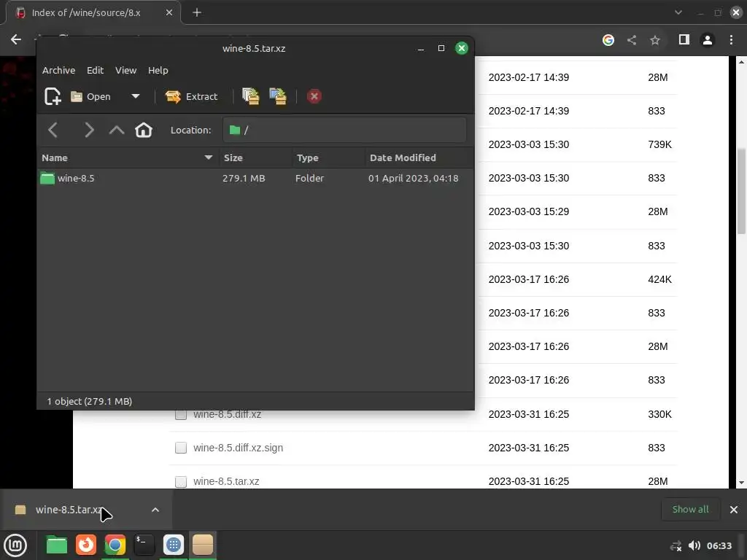Click Show all downloads
747x560 pixels.
690,510
